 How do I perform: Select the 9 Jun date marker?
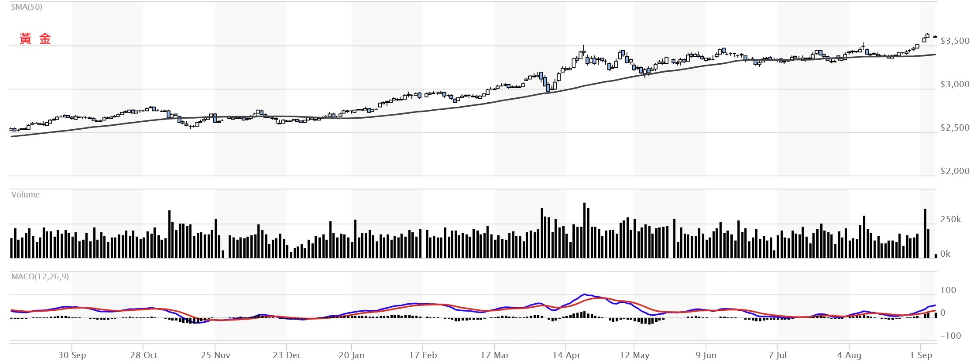coord(706,355)
